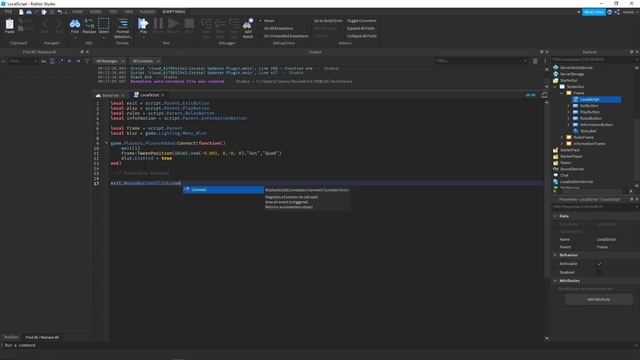This screenshot has width=640, height=360.
Task: Click the filter funnel icon in Find panel
Action: pos(87,61)
